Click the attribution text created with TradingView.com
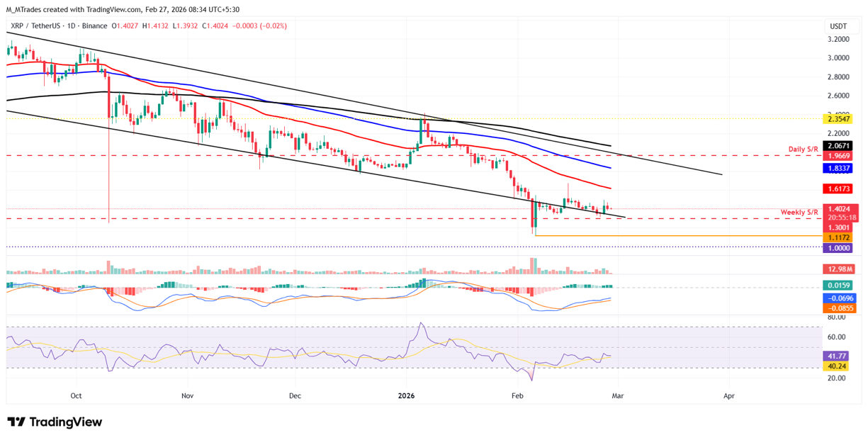 pos(93,8)
